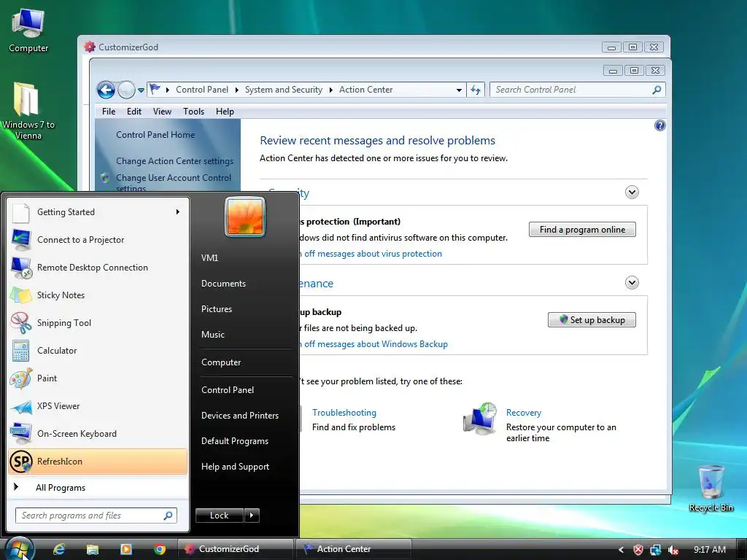Viewport: 747px width, 560px height.
Task: Open shutdown options arrow beside Lock
Action: [x=252, y=516]
